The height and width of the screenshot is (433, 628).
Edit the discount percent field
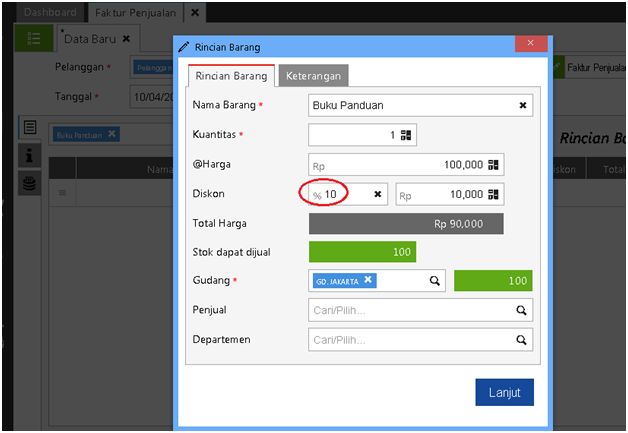(348, 194)
